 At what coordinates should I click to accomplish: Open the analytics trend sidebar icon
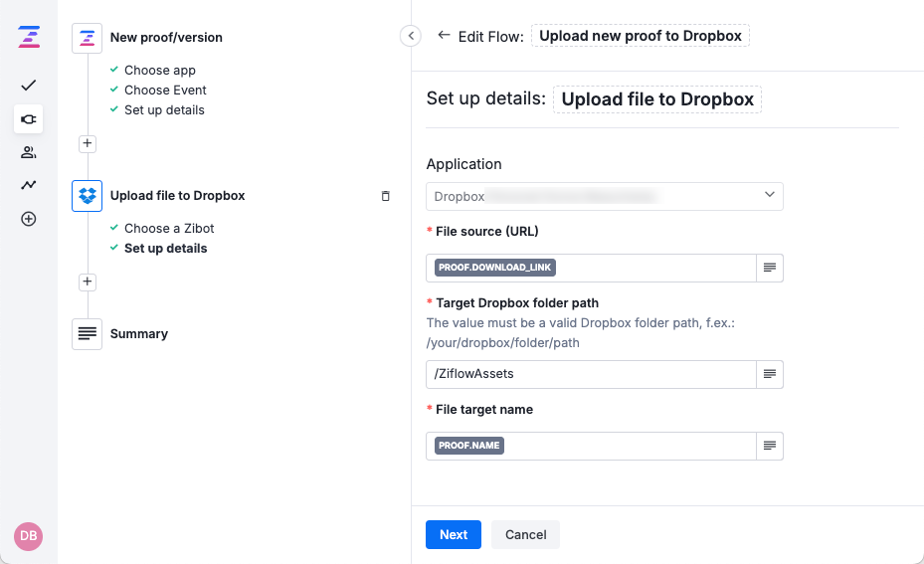[x=28, y=185]
